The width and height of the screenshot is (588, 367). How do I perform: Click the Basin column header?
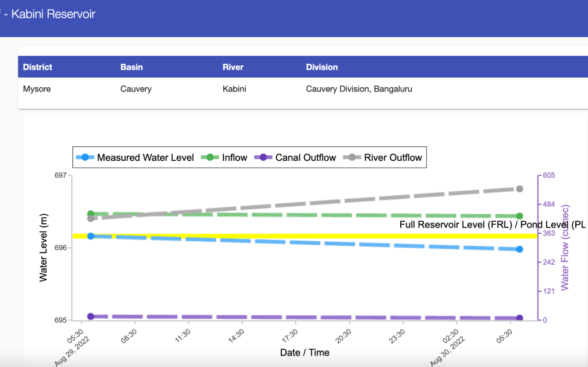[x=131, y=67]
